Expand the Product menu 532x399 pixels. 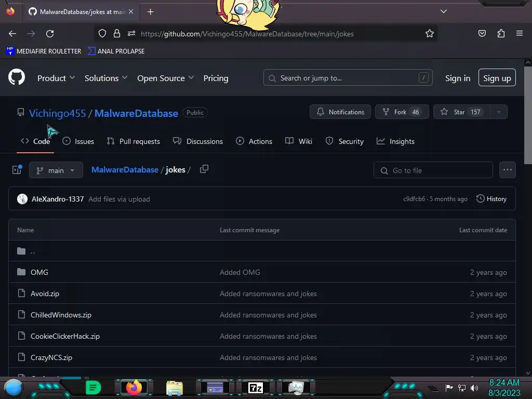click(x=56, y=78)
